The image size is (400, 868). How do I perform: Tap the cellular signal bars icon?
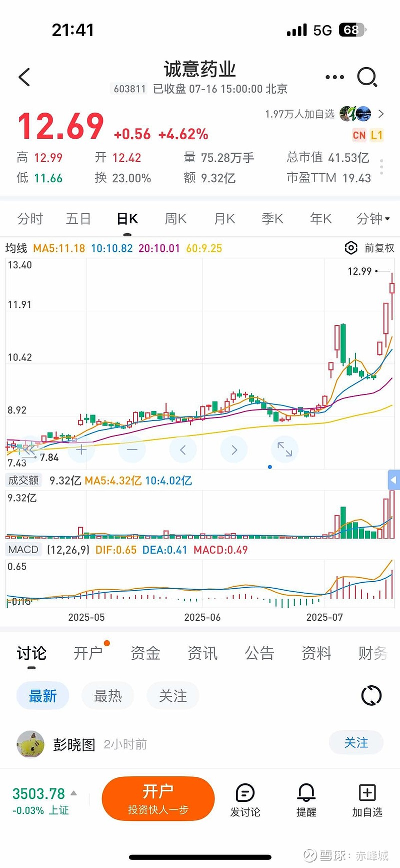point(297,31)
